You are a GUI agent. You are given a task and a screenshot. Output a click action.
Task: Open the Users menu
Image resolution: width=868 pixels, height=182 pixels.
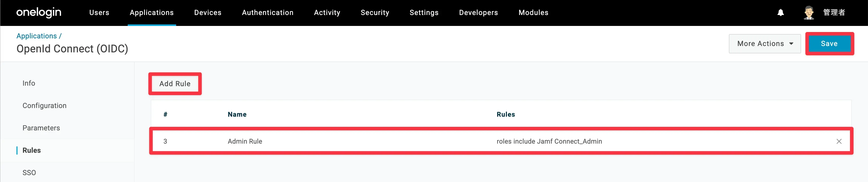[99, 12]
